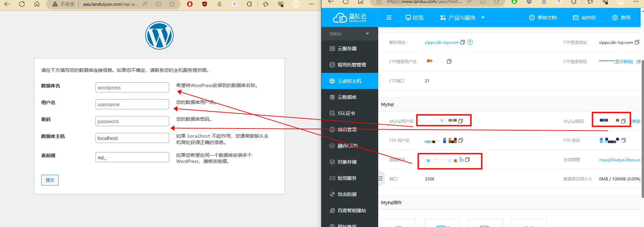
Task: Focus the 用户名 field containing username
Action: [132, 104]
